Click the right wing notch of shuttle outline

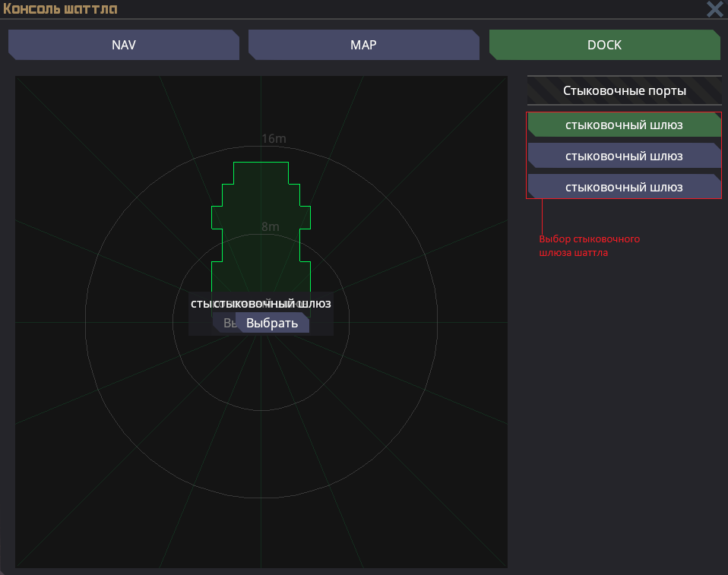click(x=305, y=216)
